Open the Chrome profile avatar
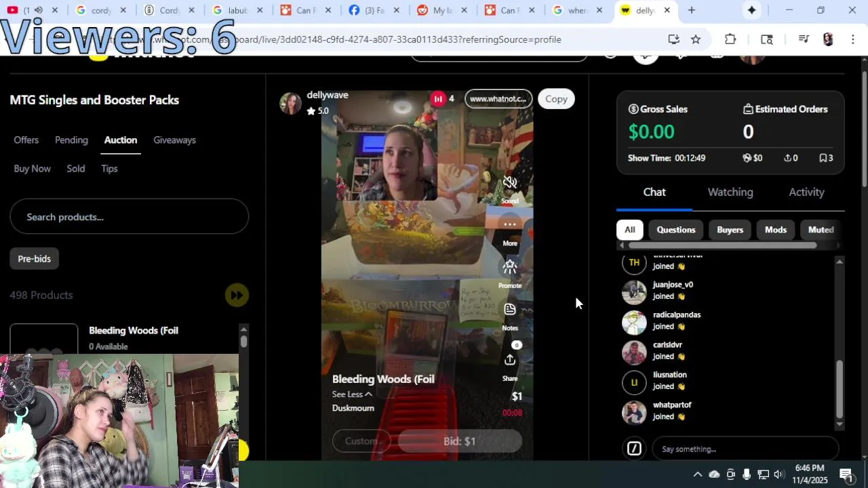 (x=828, y=39)
